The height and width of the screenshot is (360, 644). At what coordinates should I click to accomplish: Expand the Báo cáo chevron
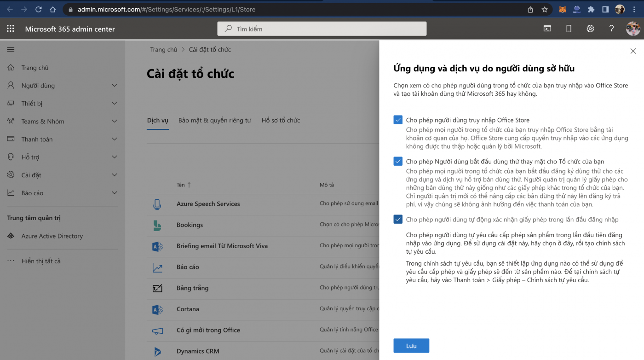tap(115, 193)
